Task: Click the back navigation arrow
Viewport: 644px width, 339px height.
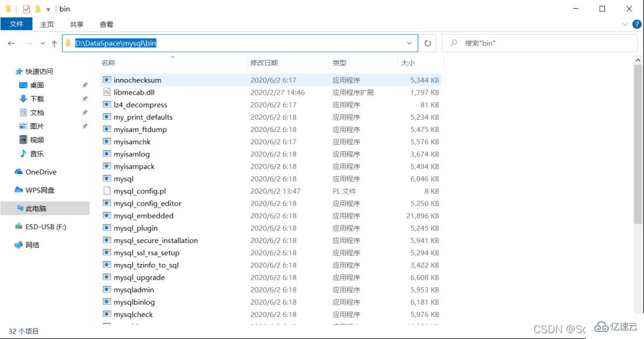Action: [x=13, y=42]
